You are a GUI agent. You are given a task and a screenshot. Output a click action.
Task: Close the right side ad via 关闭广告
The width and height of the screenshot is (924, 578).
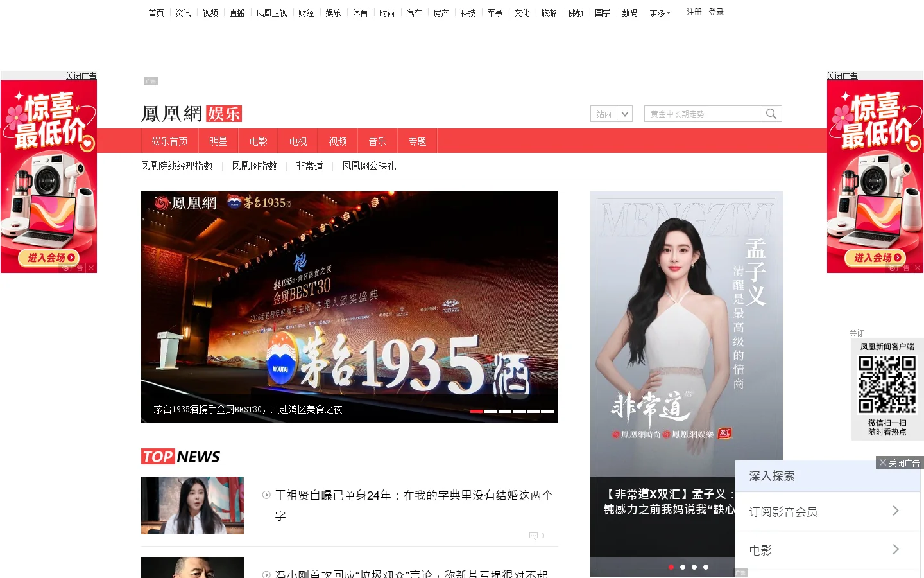point(842,76)
